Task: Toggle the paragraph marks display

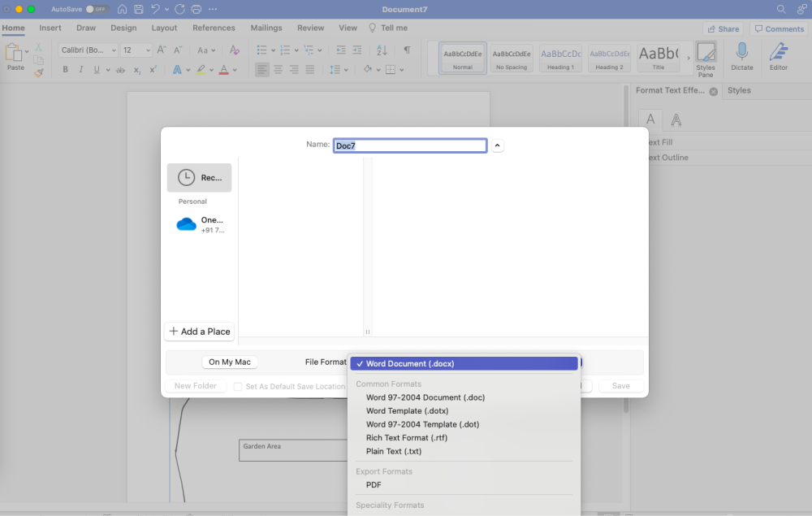Action: pos(407,50)
